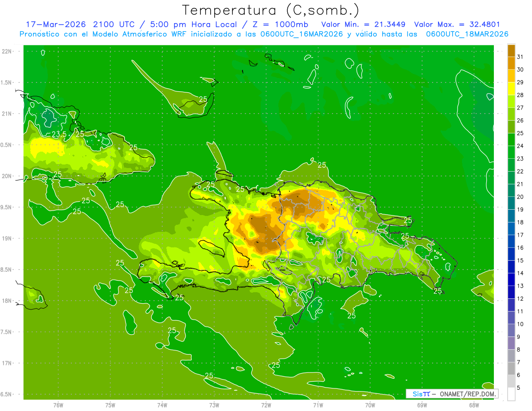Click 'Valor Max. = 32.4801'

(x=457, y=24)
